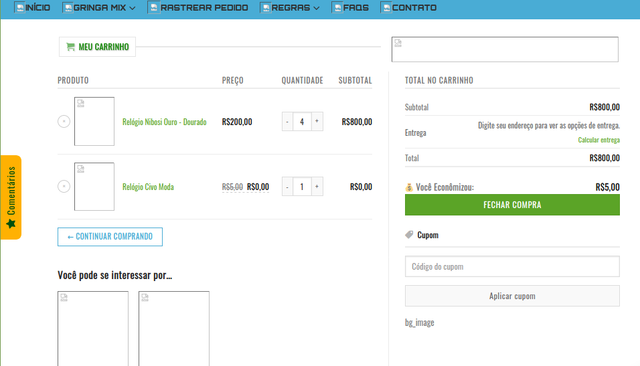The width and height of the screenshot is (640, 366).
Task: Select quantity field showing 1
Action: tap(302, 186)
